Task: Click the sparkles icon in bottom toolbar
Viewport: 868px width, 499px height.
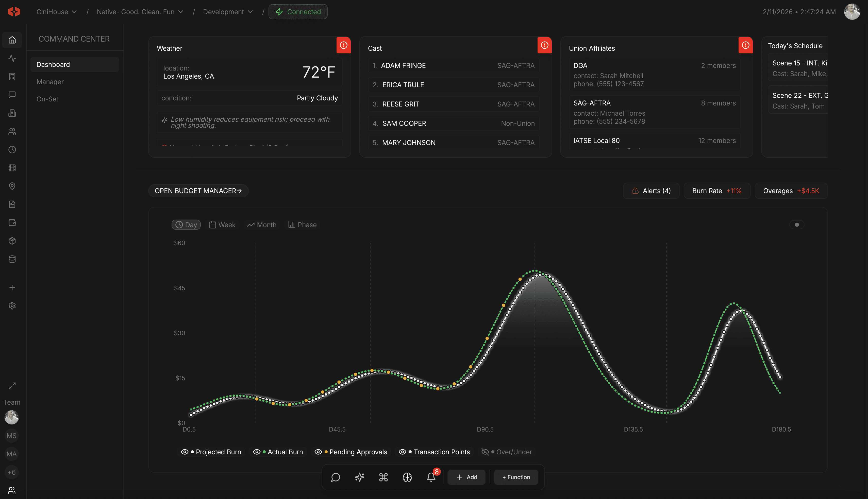Action: coord(359,477)
